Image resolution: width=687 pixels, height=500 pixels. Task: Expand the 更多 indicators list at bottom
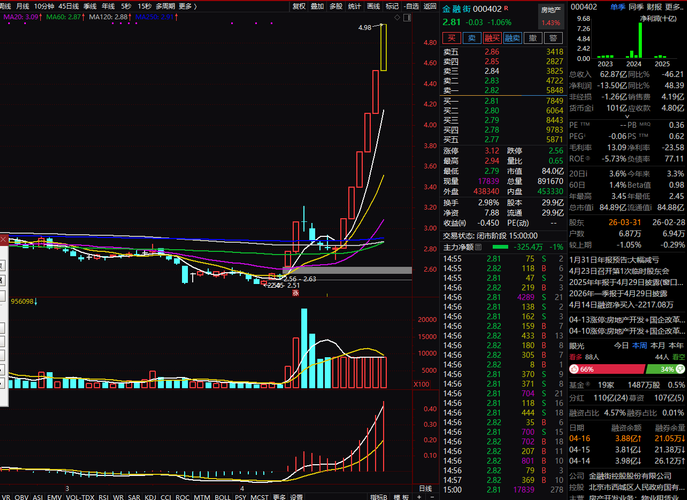279,497
